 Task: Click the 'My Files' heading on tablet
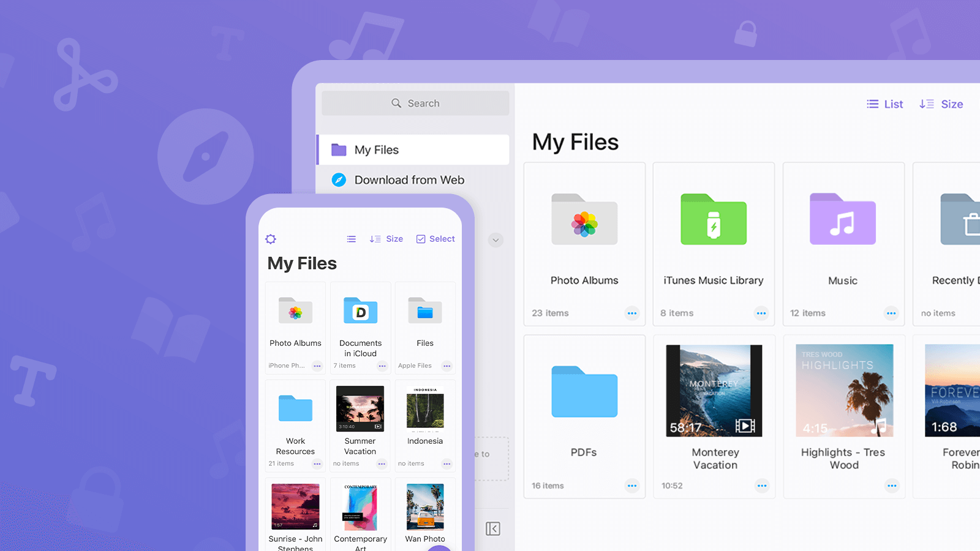point(575,143)
